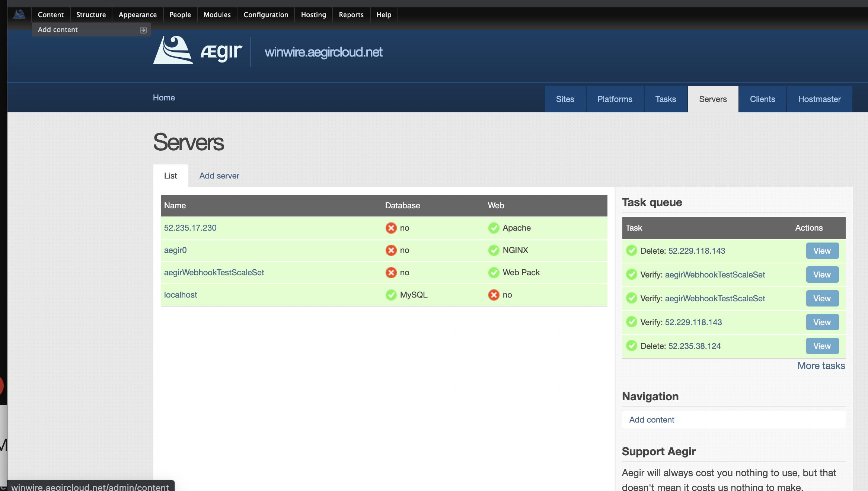Click green check icon next to MySQL
This screenshot has height=491, width=868.
[391, 295]
